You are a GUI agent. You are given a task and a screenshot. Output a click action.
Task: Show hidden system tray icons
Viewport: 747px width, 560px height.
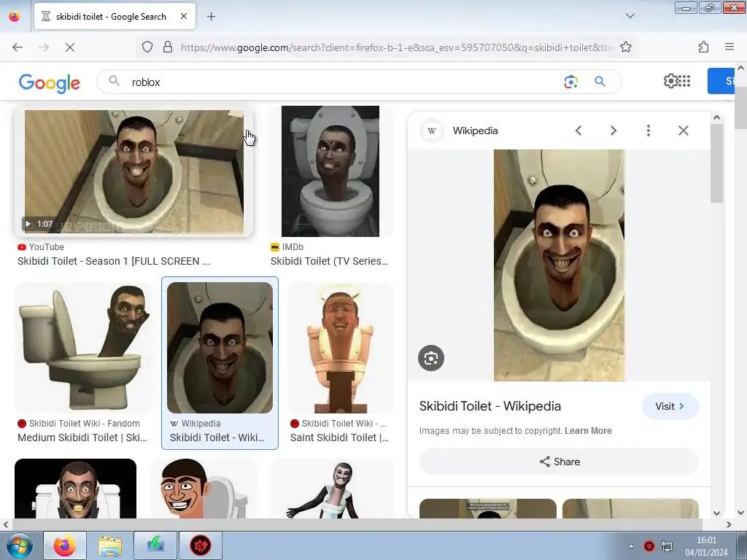pos(631,546)
